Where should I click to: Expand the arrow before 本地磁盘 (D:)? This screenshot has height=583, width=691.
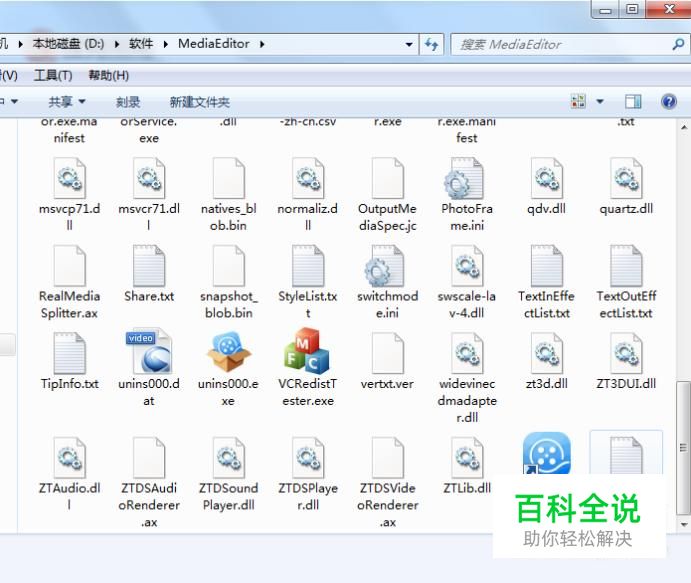pyautogui.click(x=21, y=44)
